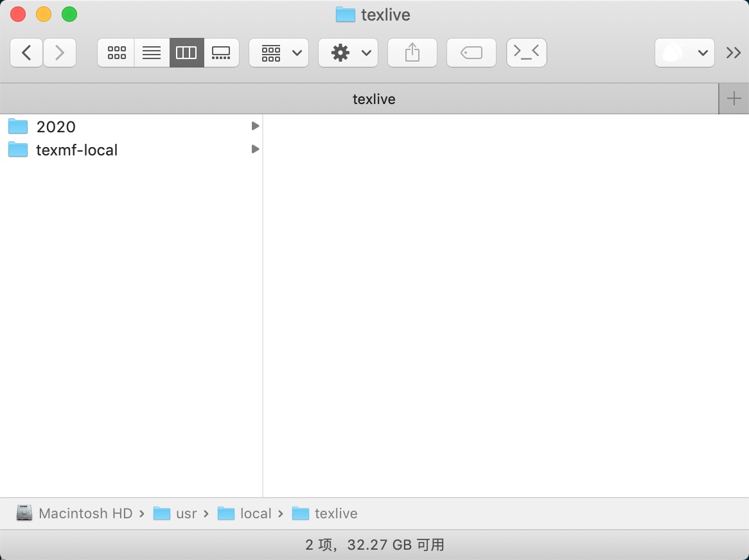Image resolution: width=749 pixels, height=560 pixels.
Task: Expand the texmf-local folder arrow
Action: (255, 149)
